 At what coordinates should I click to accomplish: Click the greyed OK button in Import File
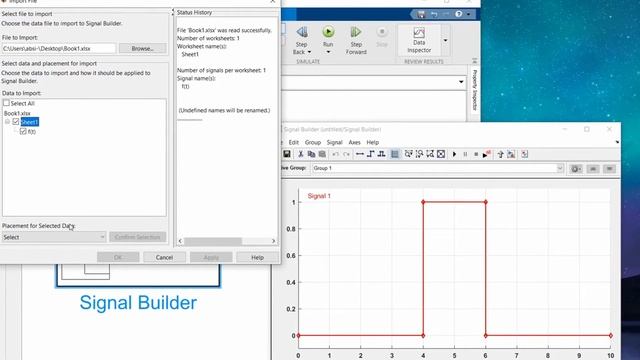pos(118,257)
